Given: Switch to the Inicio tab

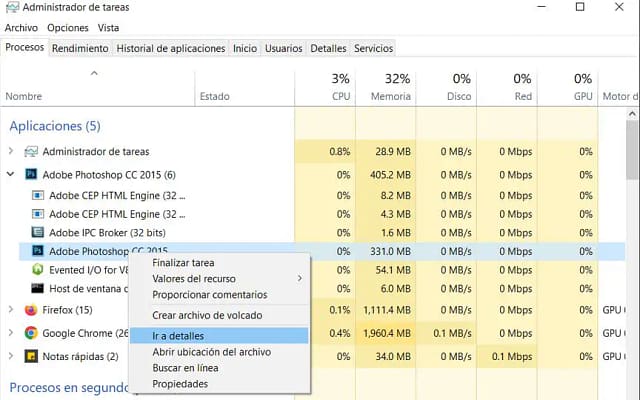Looking at the screenshot, I should click(x=245, y=48).
